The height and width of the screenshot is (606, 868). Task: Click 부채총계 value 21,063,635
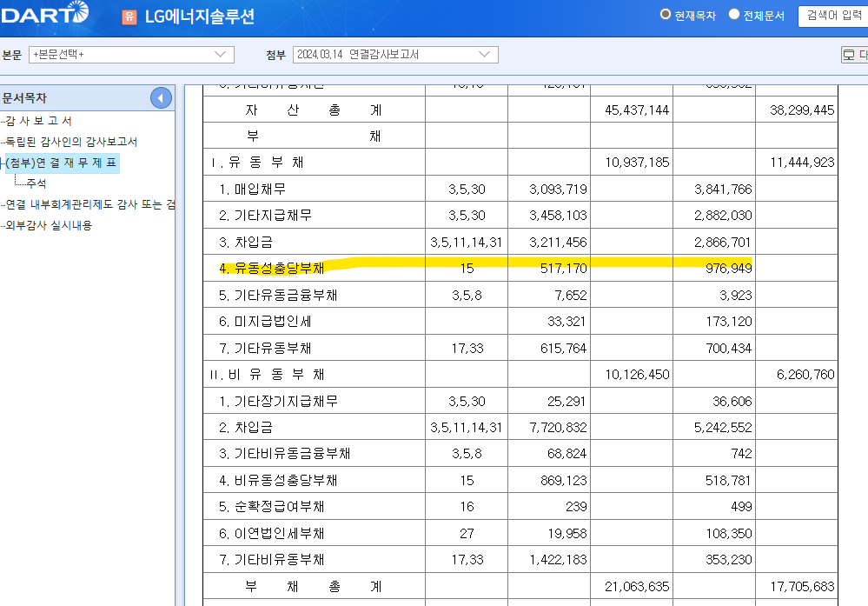[637, 586]
